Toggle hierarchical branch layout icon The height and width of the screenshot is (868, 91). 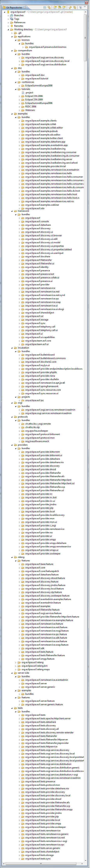tap(80, 7)
